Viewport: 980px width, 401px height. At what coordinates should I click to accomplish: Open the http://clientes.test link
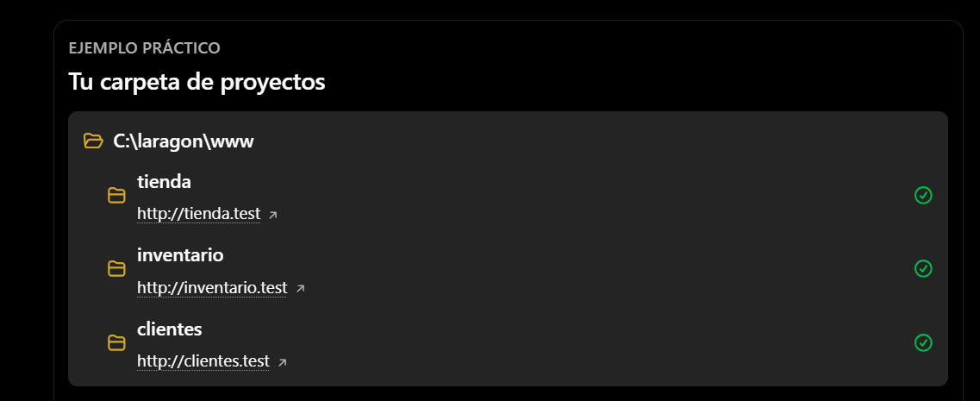[x=203, y=361]
